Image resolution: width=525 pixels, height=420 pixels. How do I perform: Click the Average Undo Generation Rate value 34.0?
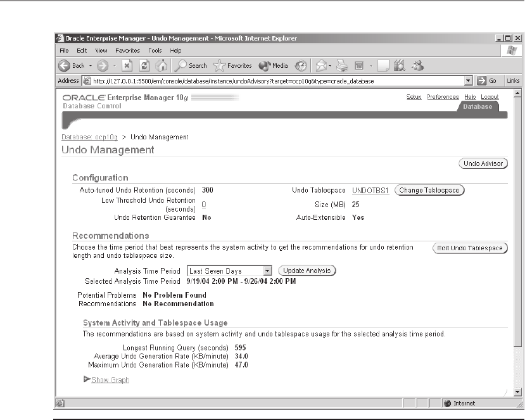[241, 356]
